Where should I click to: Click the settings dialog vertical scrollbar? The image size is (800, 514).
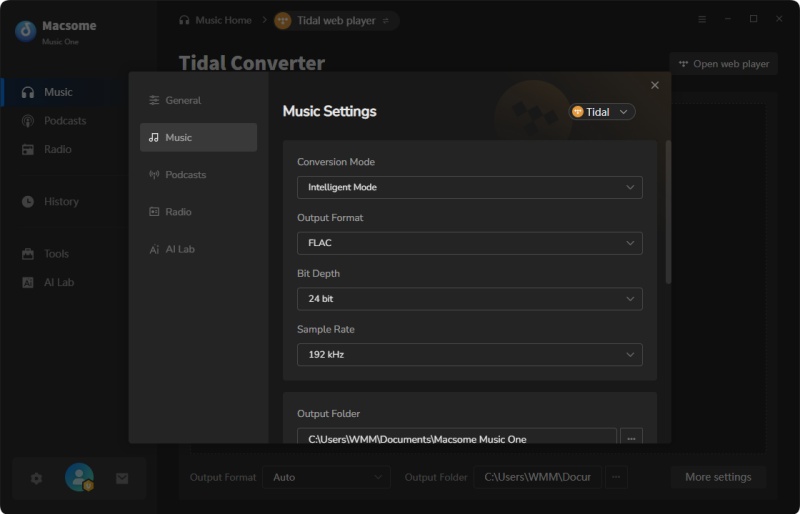(x=668, y=212)
